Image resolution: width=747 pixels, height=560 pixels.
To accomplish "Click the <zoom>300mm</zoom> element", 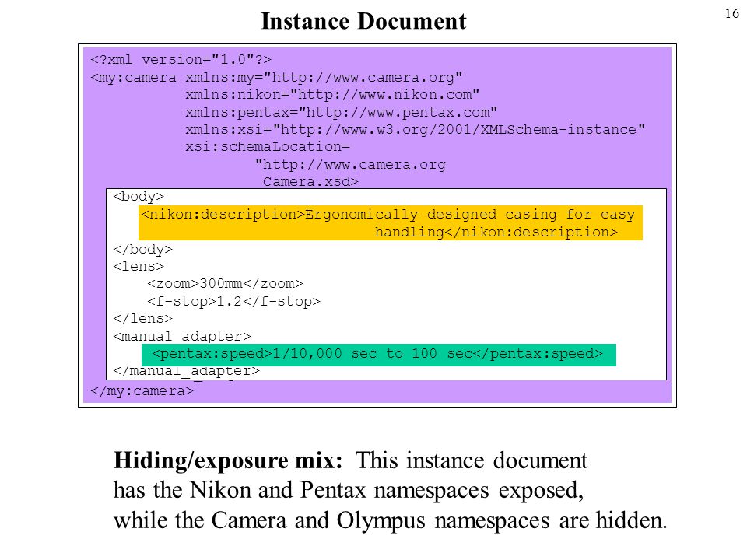I will [225, 284].
